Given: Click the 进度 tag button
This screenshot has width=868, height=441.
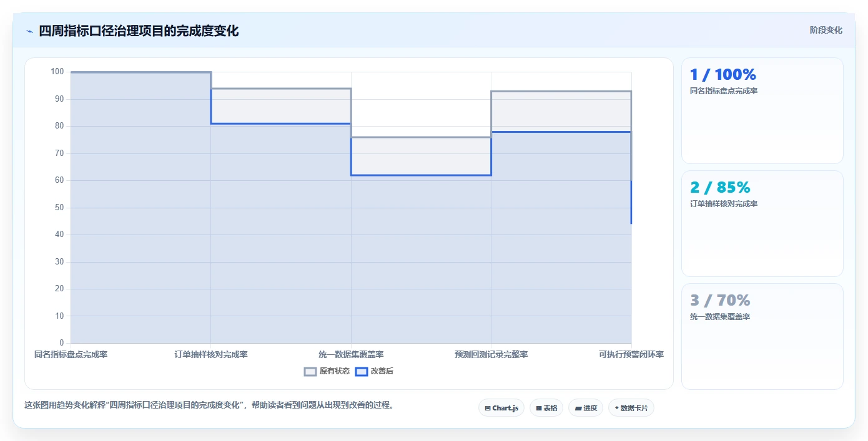Looking at the screenshot, I should (x=586, y=408).
